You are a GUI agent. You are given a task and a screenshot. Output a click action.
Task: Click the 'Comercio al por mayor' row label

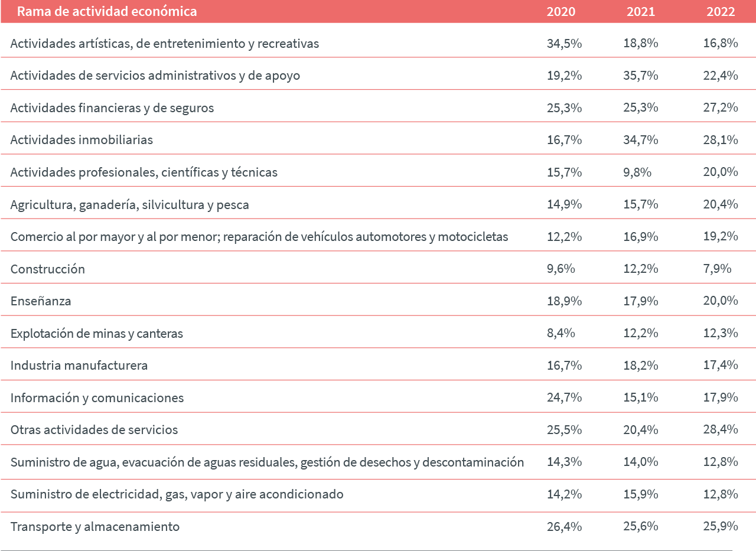259,237
